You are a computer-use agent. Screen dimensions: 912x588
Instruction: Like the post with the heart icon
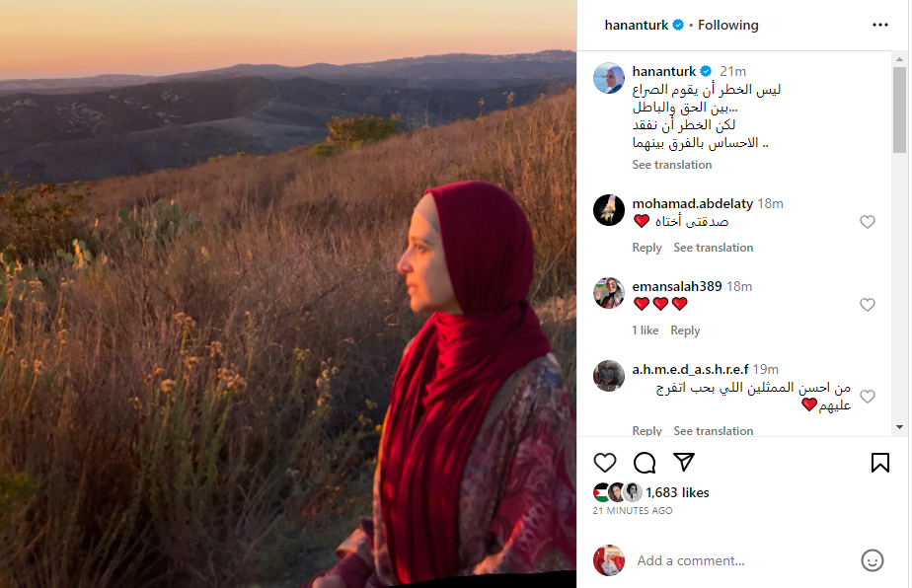605,463
